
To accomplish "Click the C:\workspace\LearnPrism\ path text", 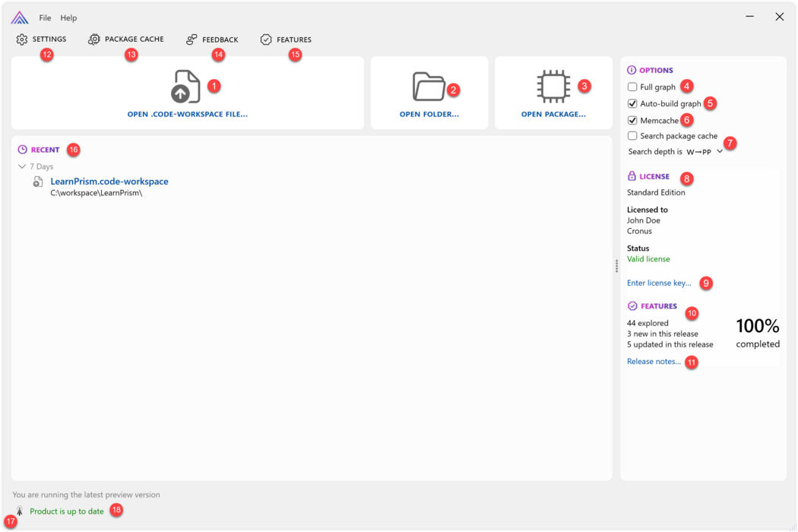I will click(x=97, y=193).
